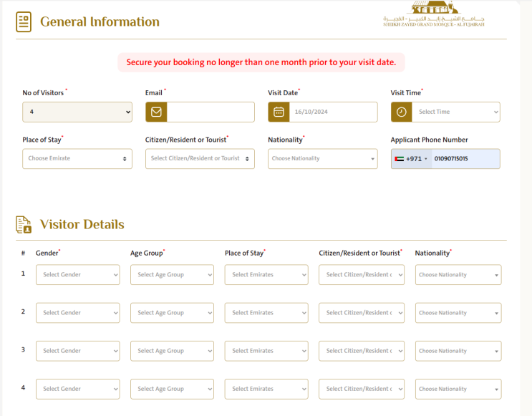
Task: Click the Gender column header
Action: coord(47,253)
